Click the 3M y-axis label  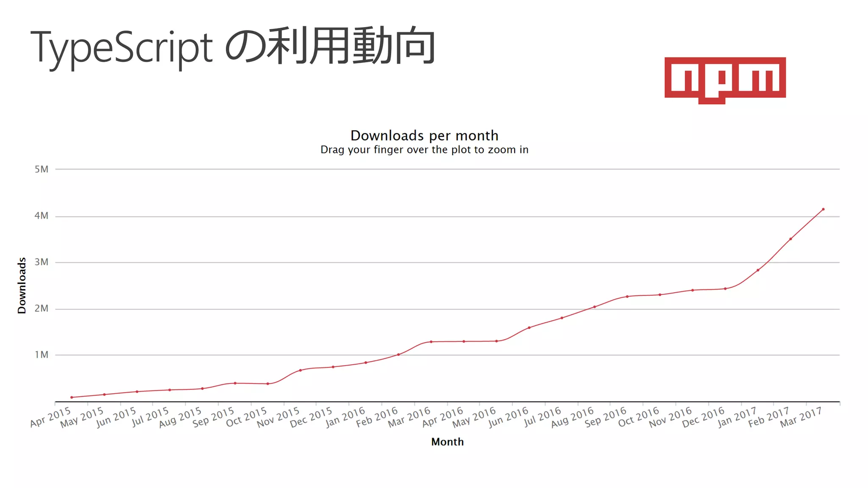[42, 262]
